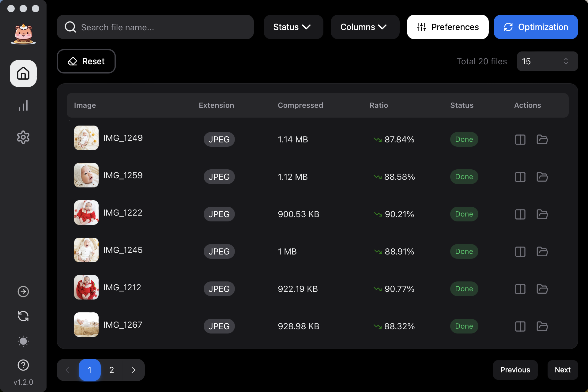The width and height of the screenshot is (588, 392).
Task: Open folder location for IMG_1222
Action: (542, 214)
